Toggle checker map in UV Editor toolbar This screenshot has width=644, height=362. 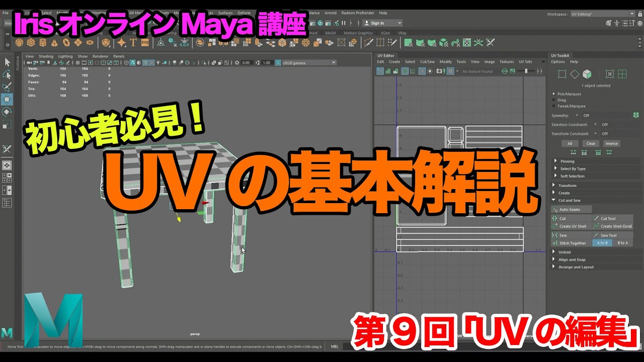[451, 71]
